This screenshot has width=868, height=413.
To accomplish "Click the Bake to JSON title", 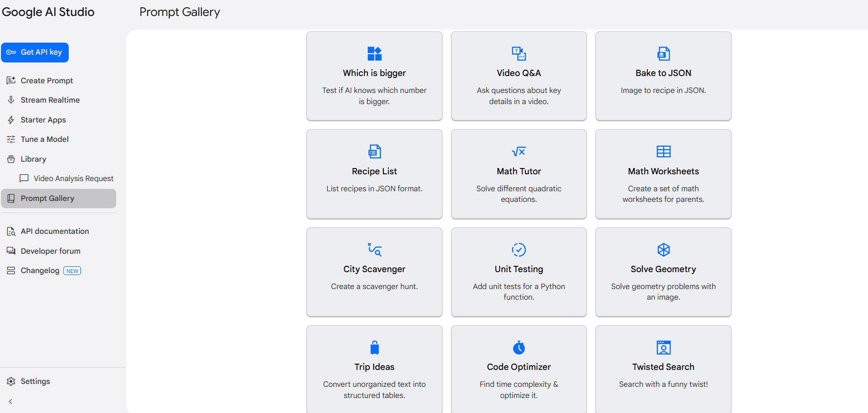I will click(x=663, y=73).
